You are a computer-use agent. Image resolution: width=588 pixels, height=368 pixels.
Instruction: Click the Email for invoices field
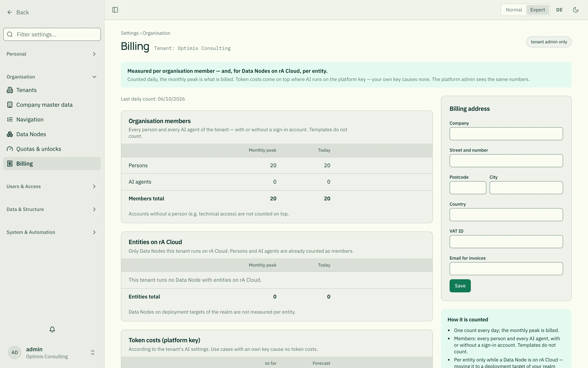(506, 269)
